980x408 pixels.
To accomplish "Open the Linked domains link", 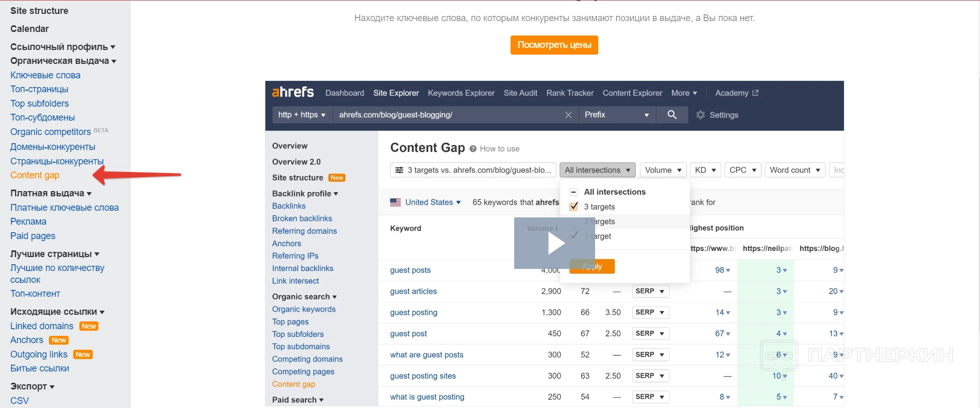I will [42, 326].
